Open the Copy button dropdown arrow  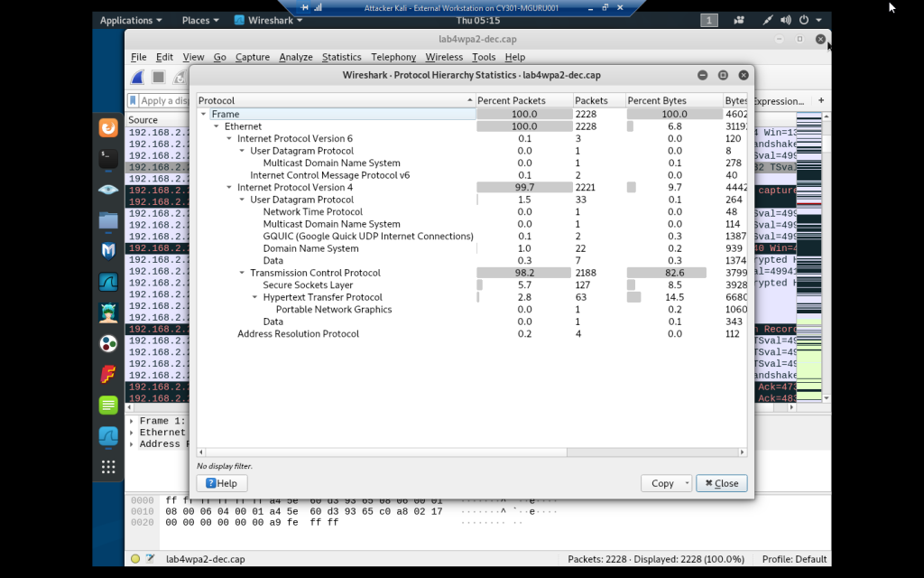coord(687,483)
